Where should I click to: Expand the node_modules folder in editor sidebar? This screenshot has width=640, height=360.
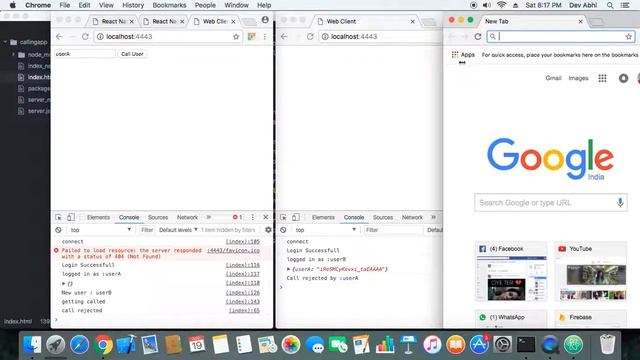tap(13, 54)
